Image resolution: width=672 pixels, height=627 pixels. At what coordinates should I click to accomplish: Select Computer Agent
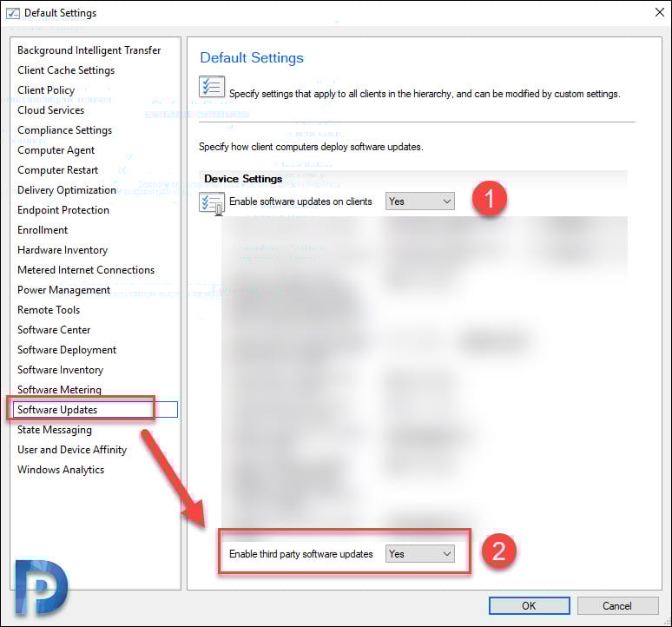(x=56, y=150)
